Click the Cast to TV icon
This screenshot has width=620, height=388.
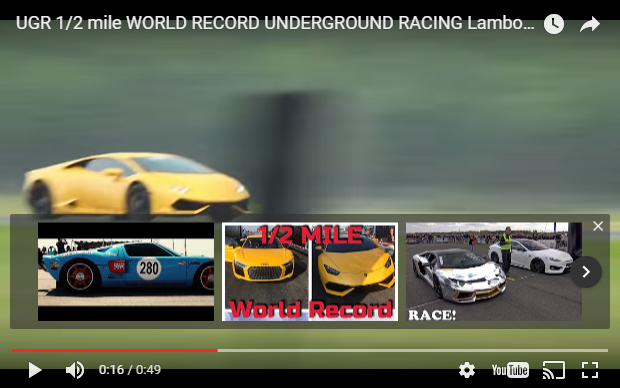[554, 370]
